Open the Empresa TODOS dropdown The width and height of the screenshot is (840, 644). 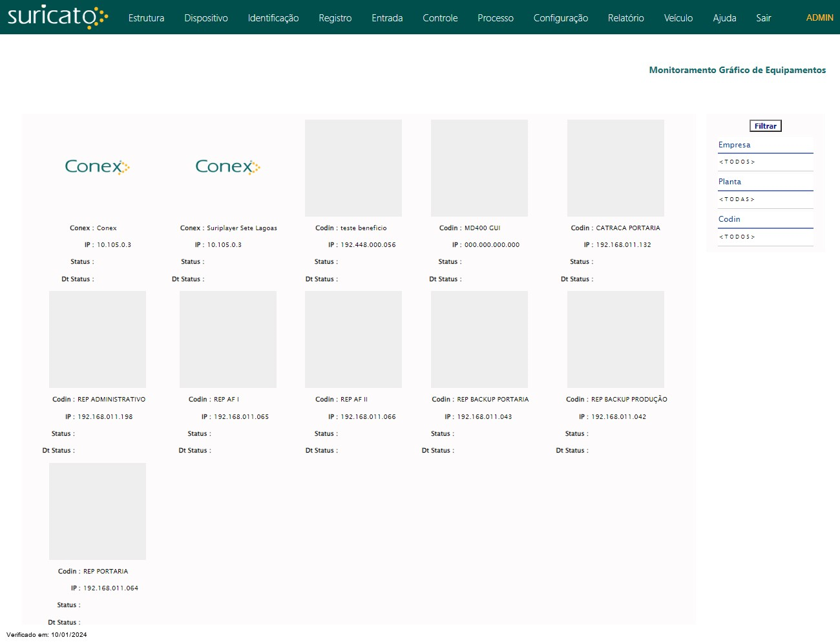pyautogui.click(x=766, y=162)
